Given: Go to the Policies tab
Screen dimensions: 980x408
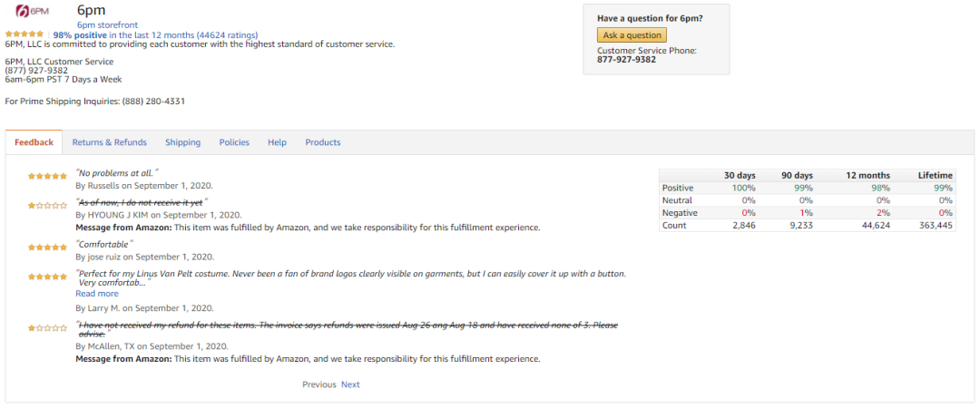Looking at the screenshot, I should click(x=234, y=142).
